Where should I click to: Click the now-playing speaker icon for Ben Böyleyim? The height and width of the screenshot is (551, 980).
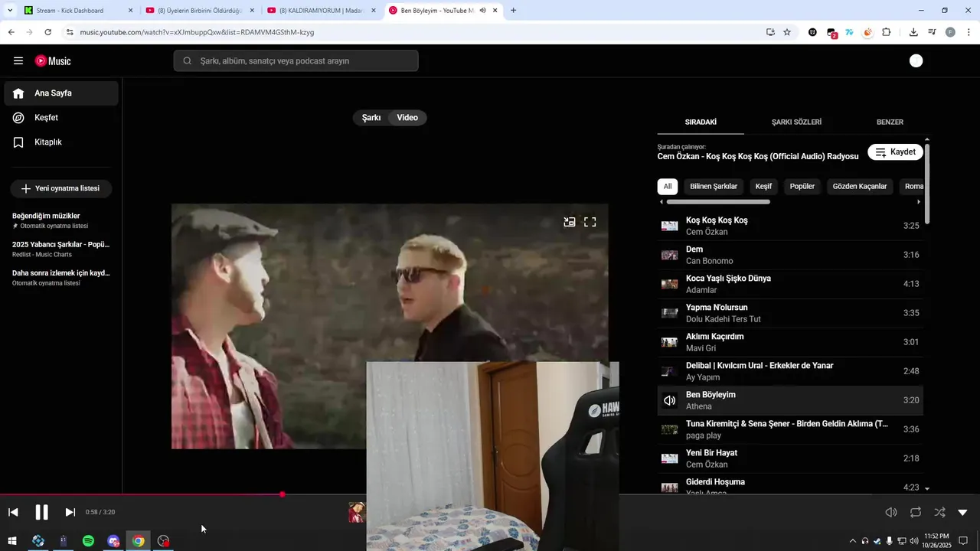[670, 400]
